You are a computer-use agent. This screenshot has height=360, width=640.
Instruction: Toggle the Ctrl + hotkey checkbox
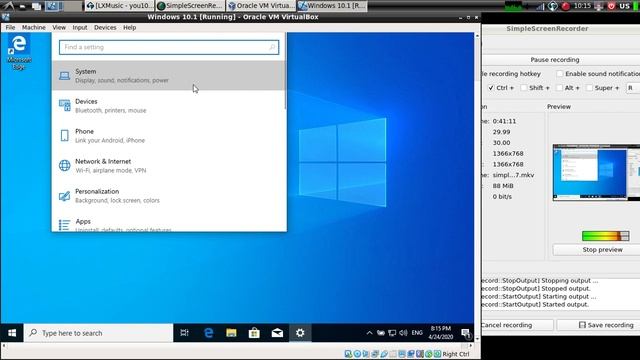point(491,88)
